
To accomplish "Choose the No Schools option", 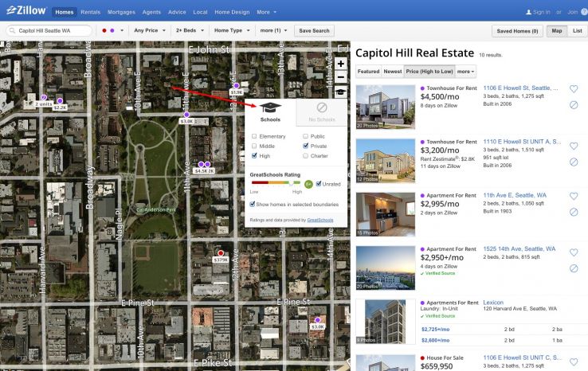I will click(322, 112).
